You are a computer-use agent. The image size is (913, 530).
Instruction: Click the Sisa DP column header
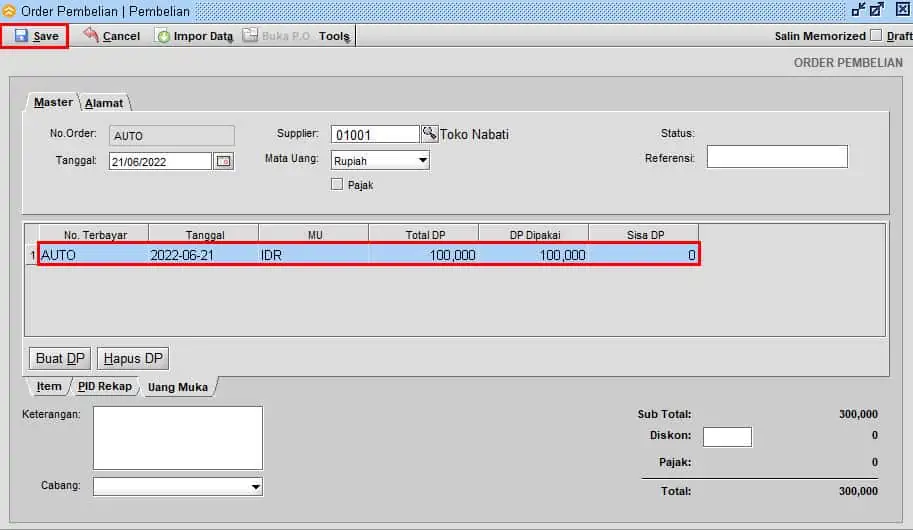click(644, 235)
